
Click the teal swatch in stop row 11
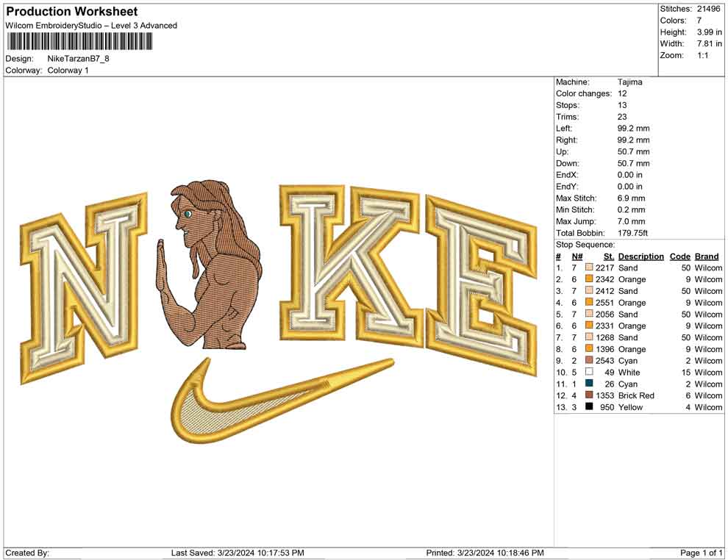(x=589, y=383)
